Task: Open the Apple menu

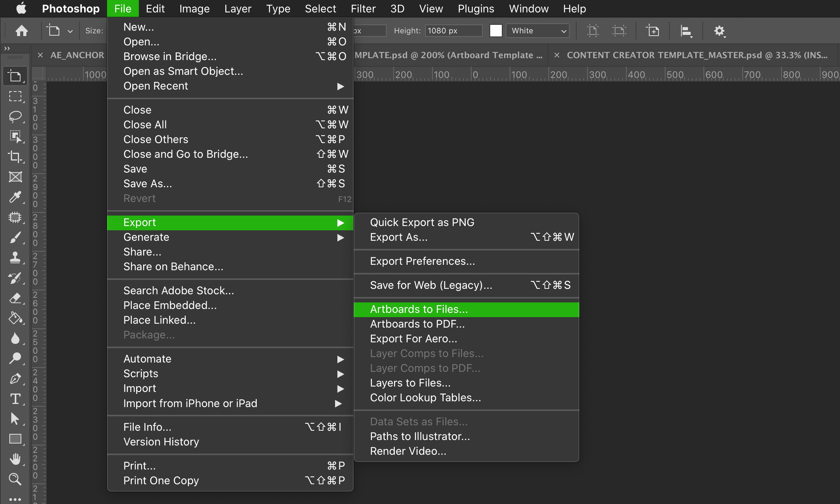Action: click(x=21, y=9)
